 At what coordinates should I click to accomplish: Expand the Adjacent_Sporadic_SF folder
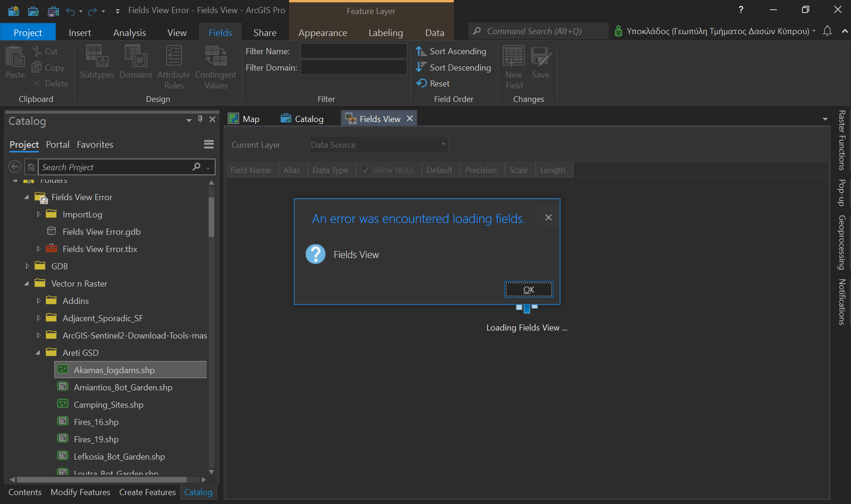point(39,318)
